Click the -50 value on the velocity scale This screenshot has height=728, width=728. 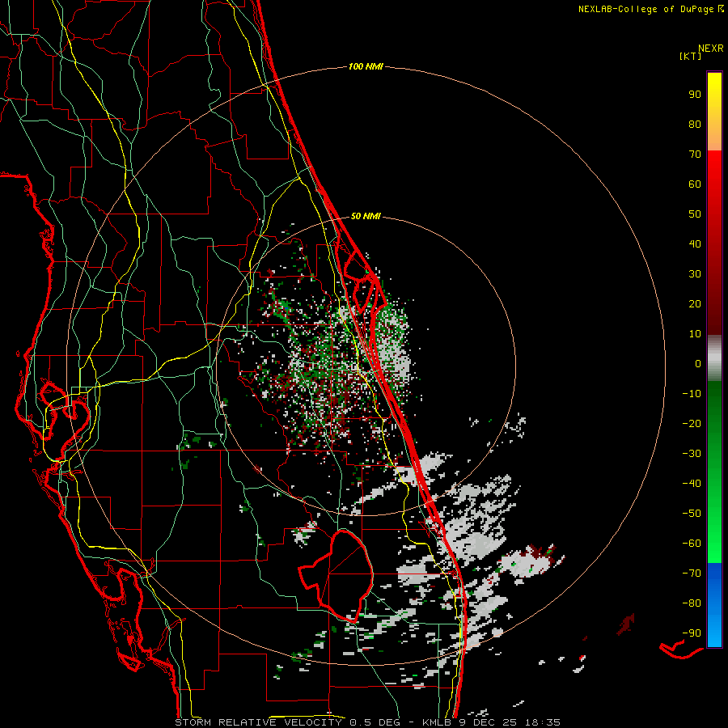(x=692, y=514)
